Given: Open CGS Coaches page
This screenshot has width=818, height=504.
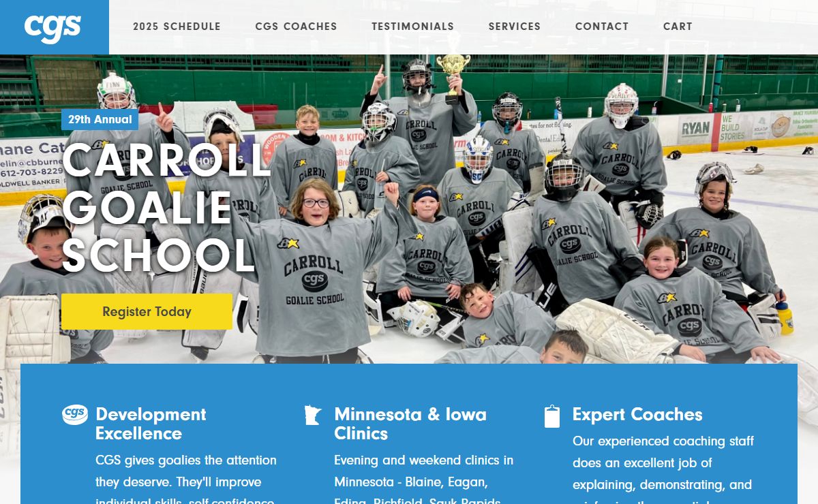Looking at the screenshot, I should 296,27.
